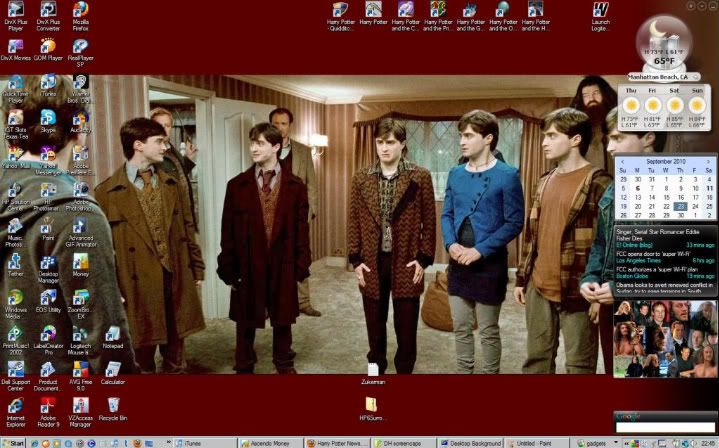
Task: Switch to DH screencaps taskbar window
Action: pyautogui.click(x=404, y=443)
